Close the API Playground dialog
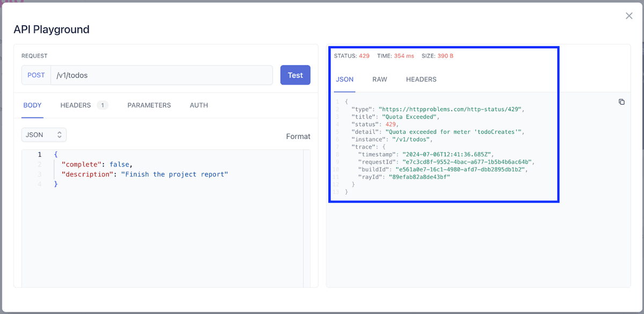 coord(629,16)
